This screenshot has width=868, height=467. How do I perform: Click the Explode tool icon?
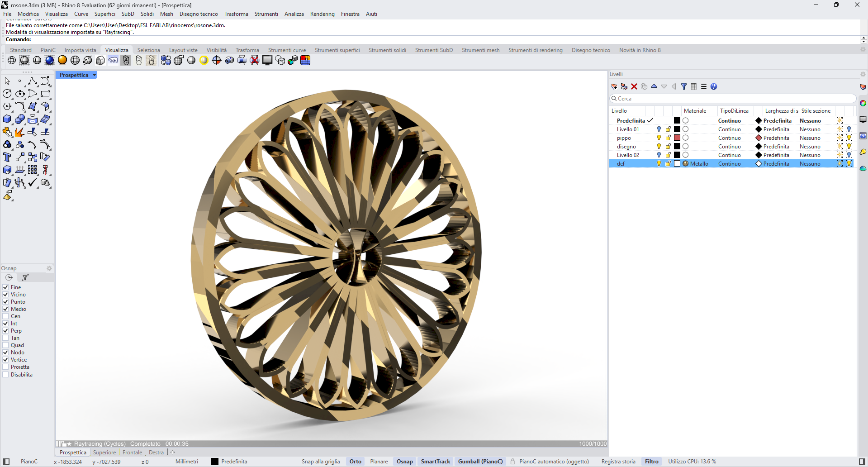19,132
